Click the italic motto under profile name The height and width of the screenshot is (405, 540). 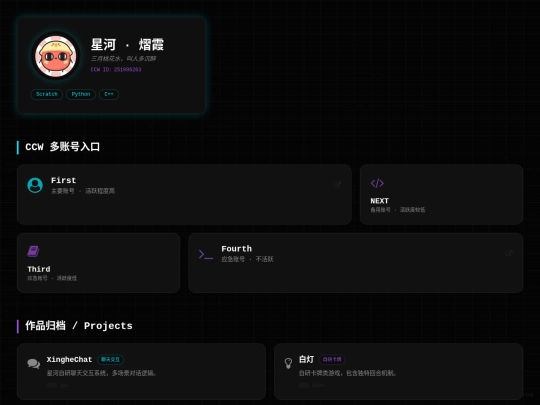coord(123,59)
